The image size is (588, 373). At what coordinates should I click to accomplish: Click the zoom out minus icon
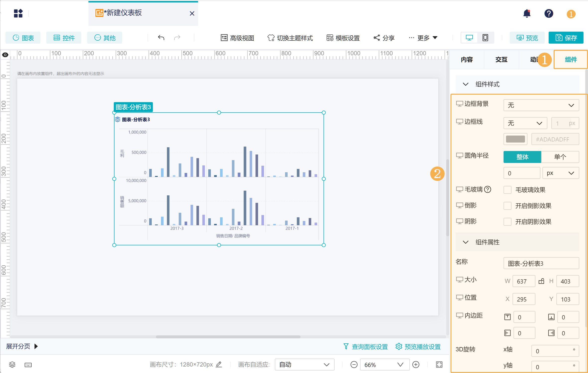(354, 365)
